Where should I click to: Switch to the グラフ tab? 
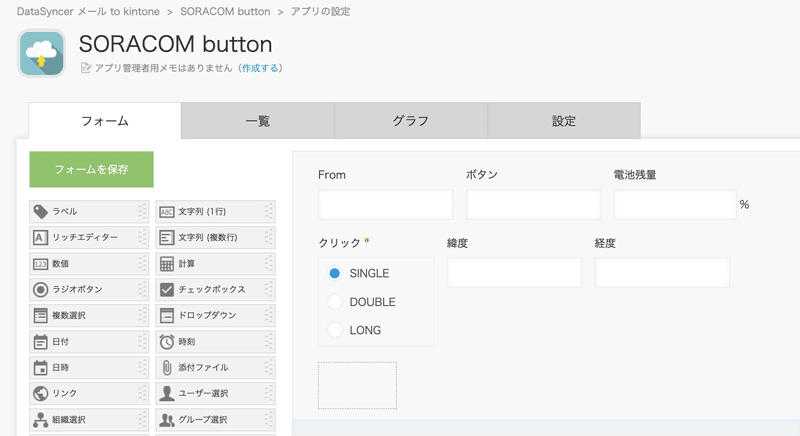(x=411, y=121)
